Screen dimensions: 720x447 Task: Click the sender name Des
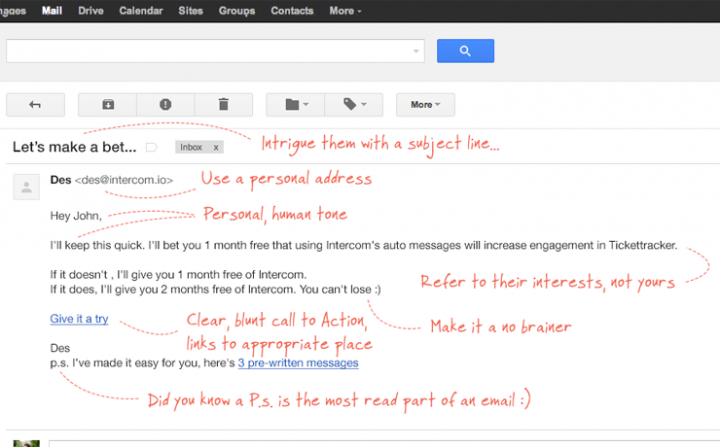coord(61,180)
